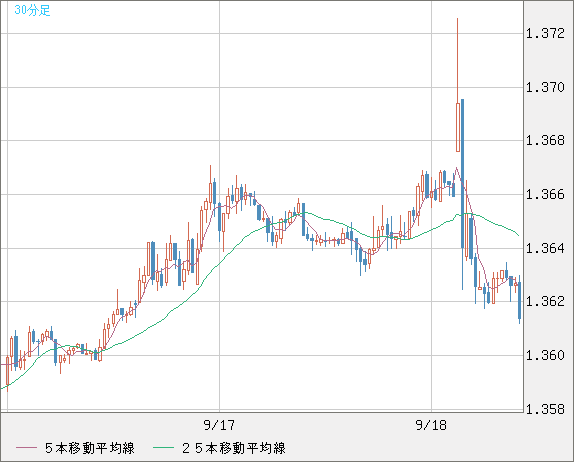Screen dimensions: 574x462
Task: Click the 1.366 price axis label
Action: 545,194
